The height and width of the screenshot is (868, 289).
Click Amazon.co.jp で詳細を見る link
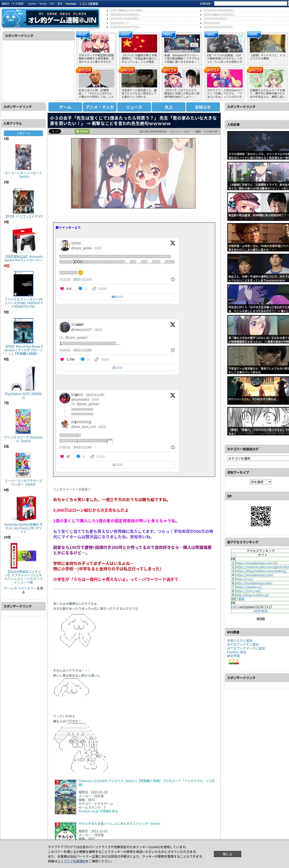pos(98,811)
